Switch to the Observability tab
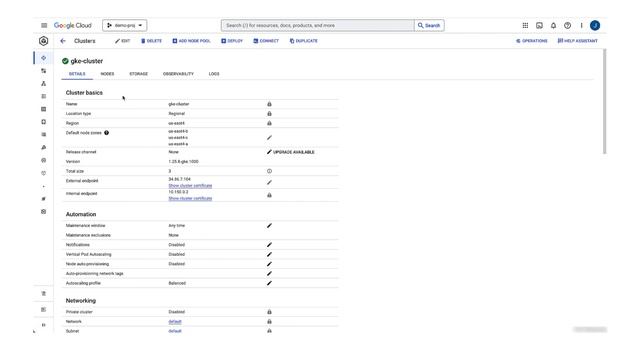Viewport: 640px width, 360px height. 178,74
